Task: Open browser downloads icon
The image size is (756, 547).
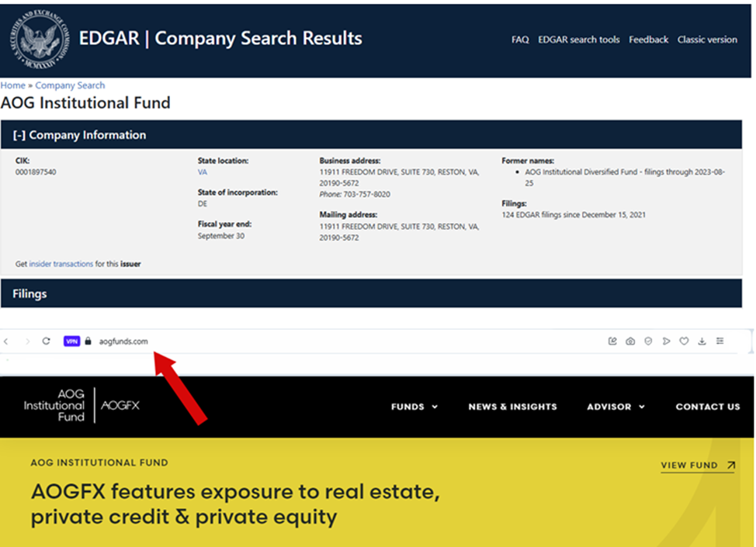Action: 702,341
